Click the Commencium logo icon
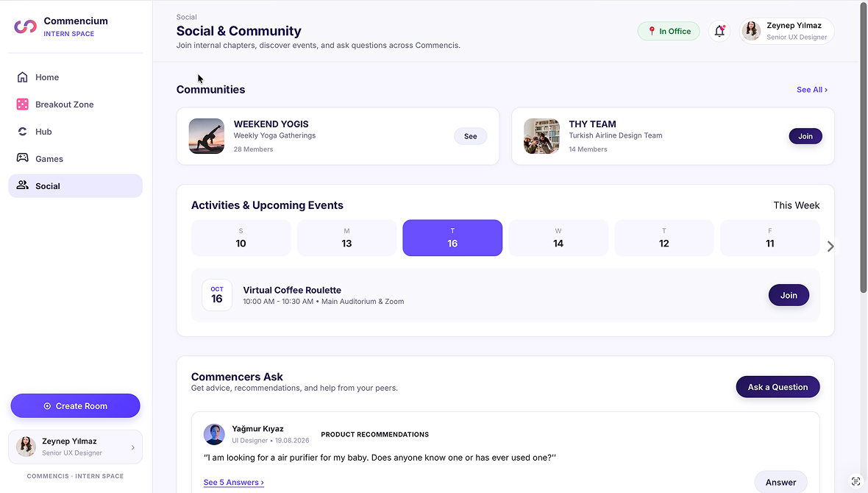 coord(26,26)
